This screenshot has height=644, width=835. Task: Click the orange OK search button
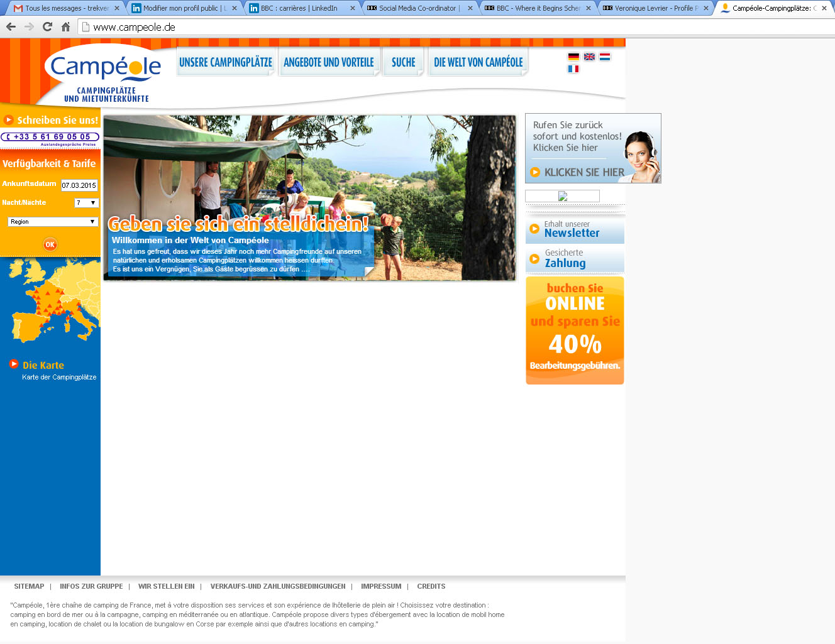pos(50,244)
